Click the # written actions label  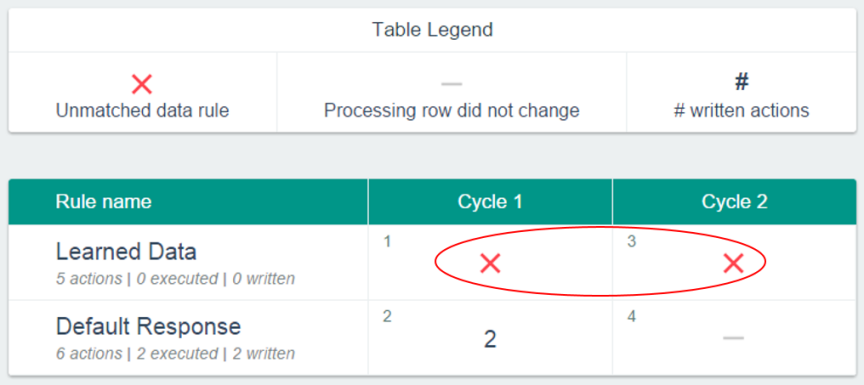742,111
